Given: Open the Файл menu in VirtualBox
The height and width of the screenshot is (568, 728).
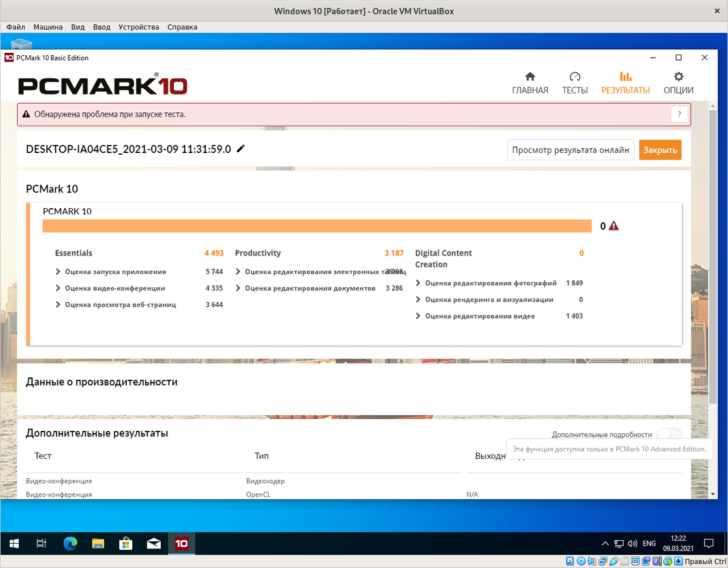Looking at the screenshot, I should 16,27.
